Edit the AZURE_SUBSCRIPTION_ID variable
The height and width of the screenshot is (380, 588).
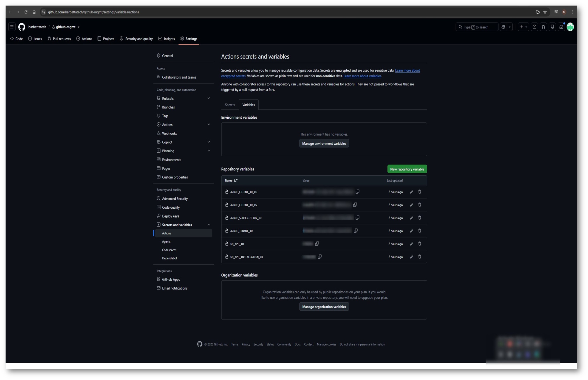coord(411,218)
